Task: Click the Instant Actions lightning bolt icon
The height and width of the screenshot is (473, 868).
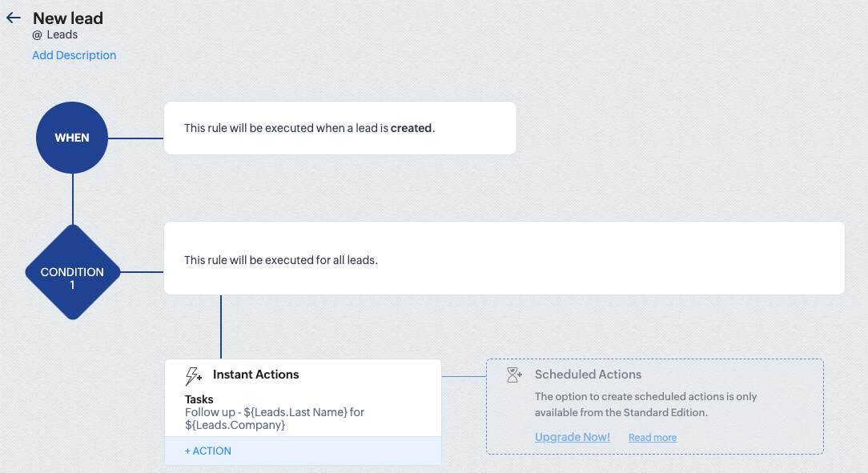Action: 193,375
